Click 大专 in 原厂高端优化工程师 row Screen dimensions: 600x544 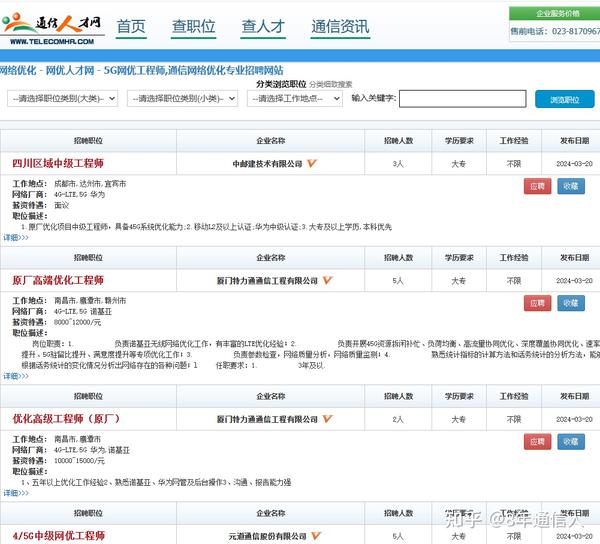click(459, 281)
